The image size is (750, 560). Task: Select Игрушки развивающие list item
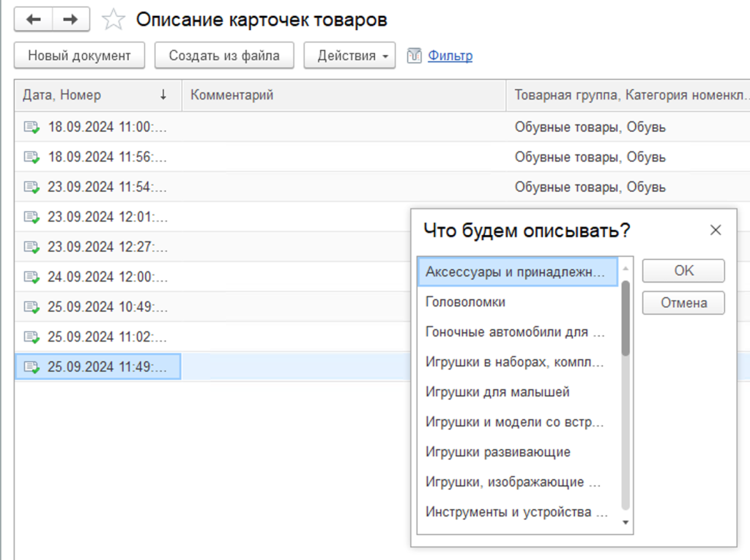pyautogui.click(x=497, y=452)
